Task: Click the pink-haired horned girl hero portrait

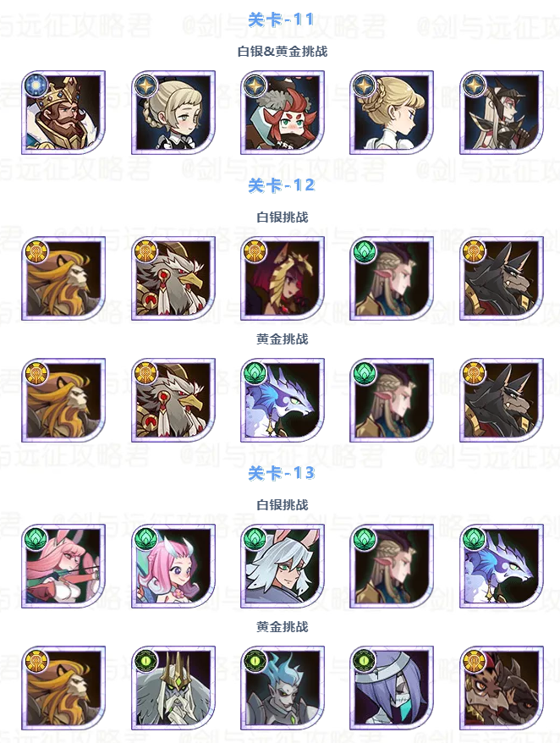Action: (x=173, y=566)
